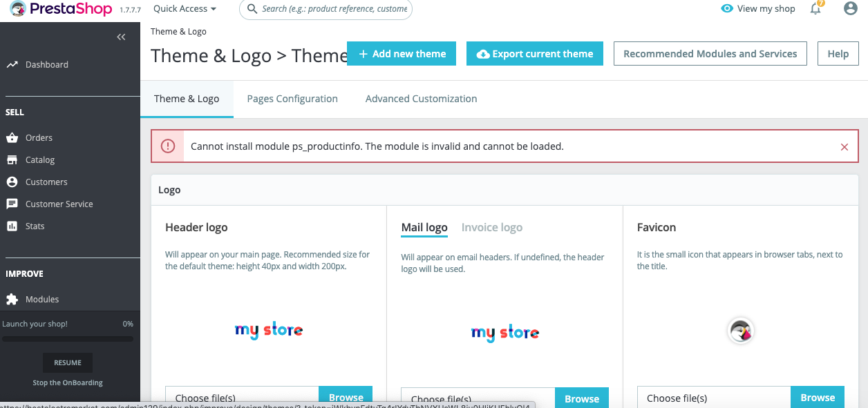Screen dimensions: 868x408
Task: Open the Quick Access dropdown
Action: [x=185, y=9]
